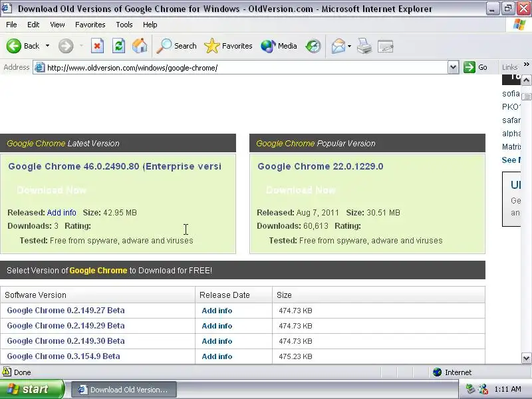Expand the Links toolbar chevron
The image size is (532, 399).
pyautogui.click(x=526, y=64)
